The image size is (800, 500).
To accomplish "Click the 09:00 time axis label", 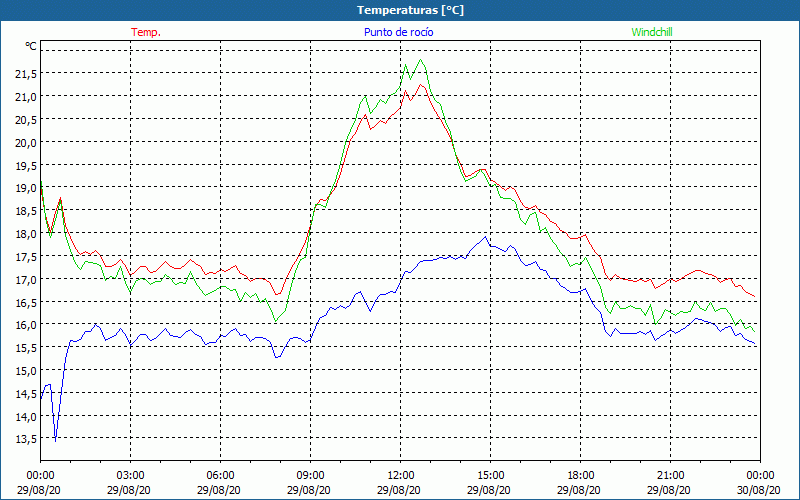I will pyautogui.click(x=310, y=476).
